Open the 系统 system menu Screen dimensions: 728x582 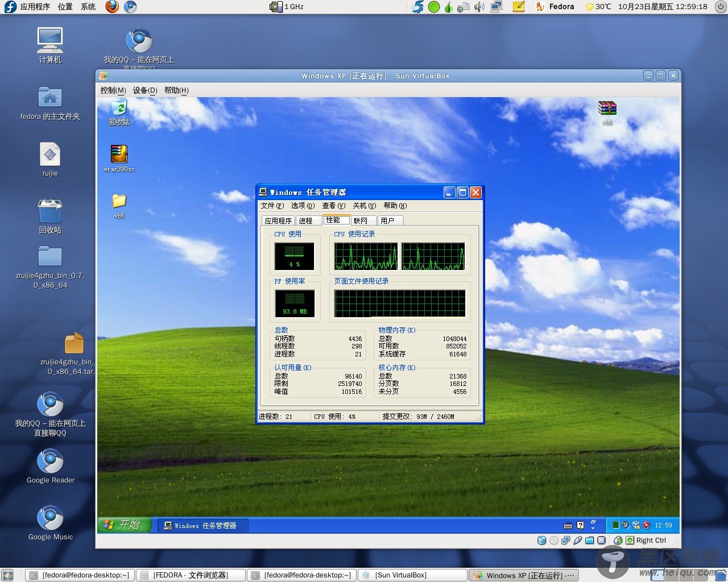[88, 7]
